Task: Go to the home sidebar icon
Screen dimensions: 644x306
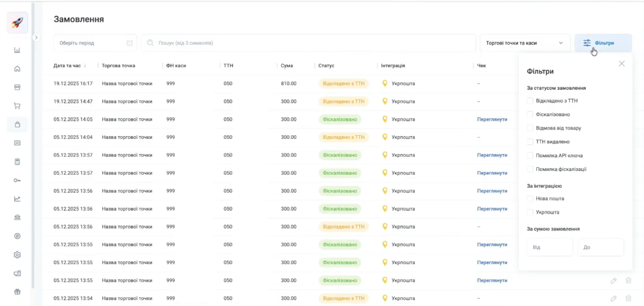Action: pyautogui.click(x=17, y=69)
